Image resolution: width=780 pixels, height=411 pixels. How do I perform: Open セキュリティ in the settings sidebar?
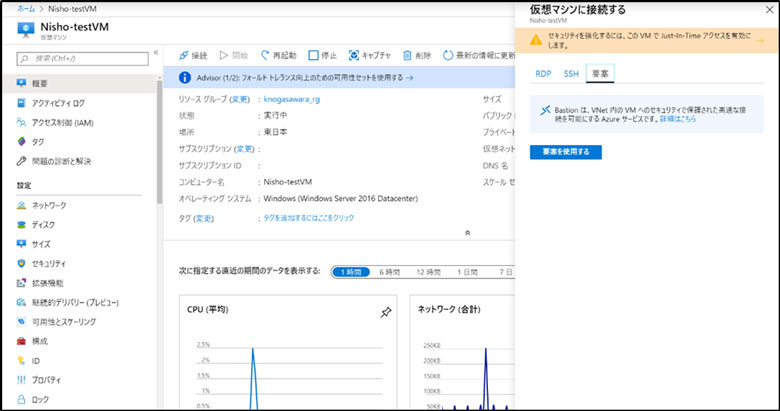[47, 263]
